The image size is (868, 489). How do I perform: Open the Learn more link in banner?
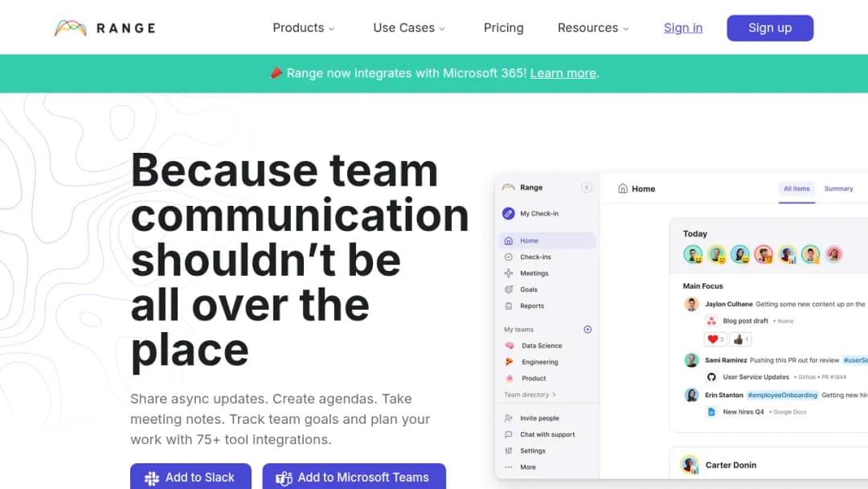coord(563,73)
